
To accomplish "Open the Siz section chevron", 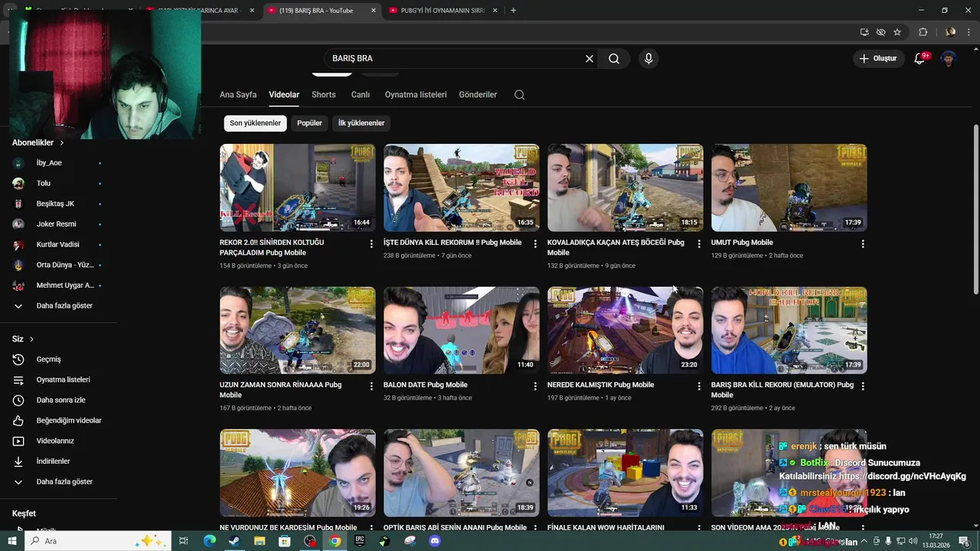I will coord(31,339).
